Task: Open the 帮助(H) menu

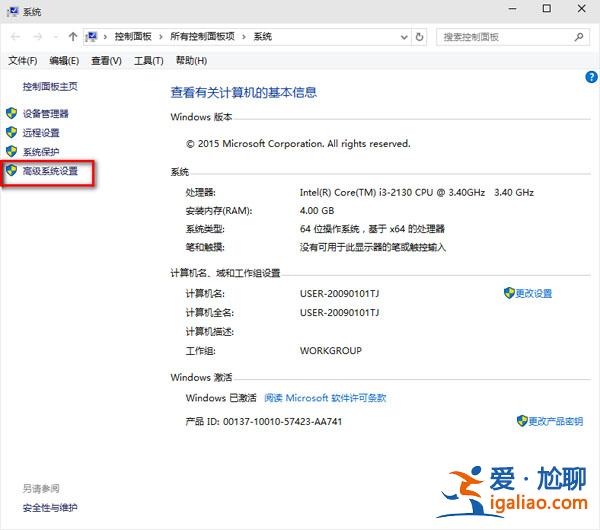Action: [191, 60]
